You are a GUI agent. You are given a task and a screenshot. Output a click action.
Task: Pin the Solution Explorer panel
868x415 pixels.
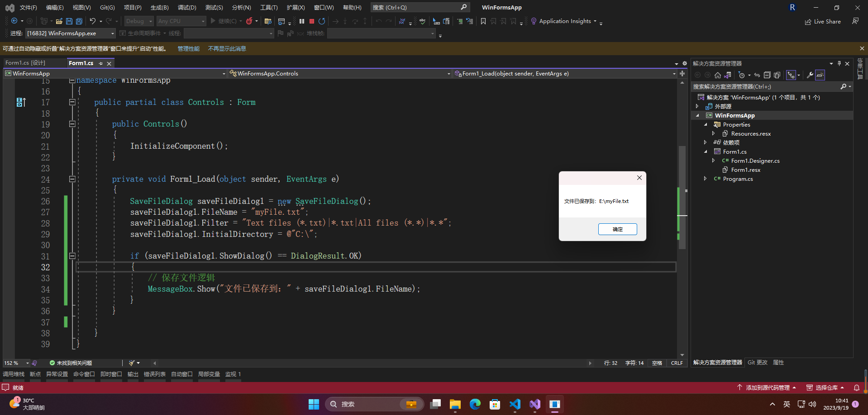pos(839,63)
